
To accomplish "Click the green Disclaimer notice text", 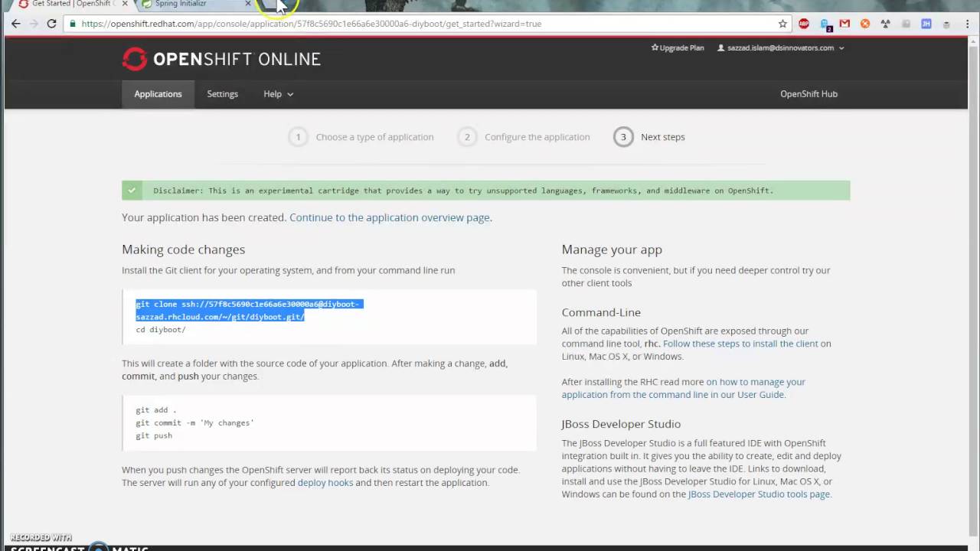I will (463, 191).
